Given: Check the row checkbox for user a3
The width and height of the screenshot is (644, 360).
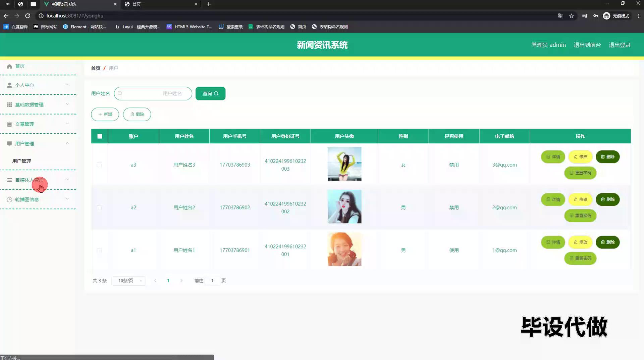Looking at the screenshot, I should (99, 165).
